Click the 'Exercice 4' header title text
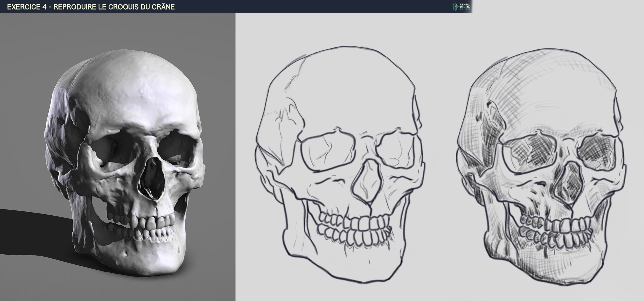Image resolution: width=644 pixels, height=301 pixels. pyautogui.click(x=91, y=7)
